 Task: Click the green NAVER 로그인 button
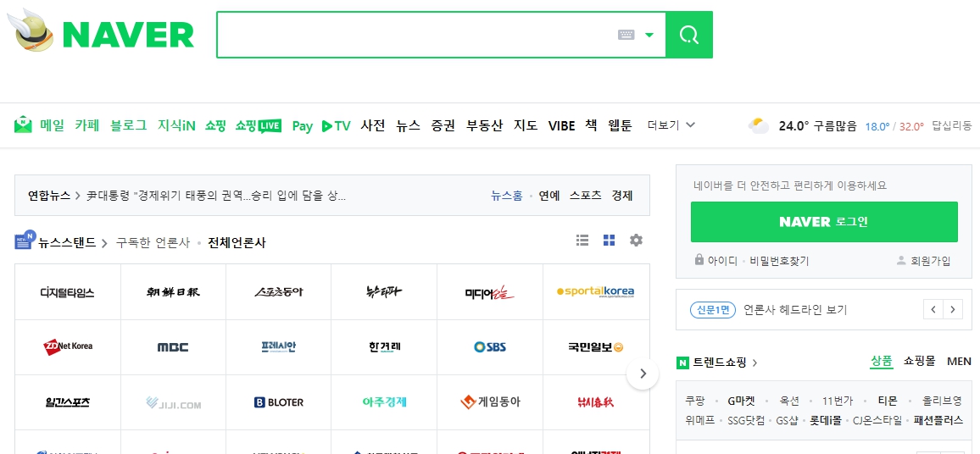(x=824, y=222)
